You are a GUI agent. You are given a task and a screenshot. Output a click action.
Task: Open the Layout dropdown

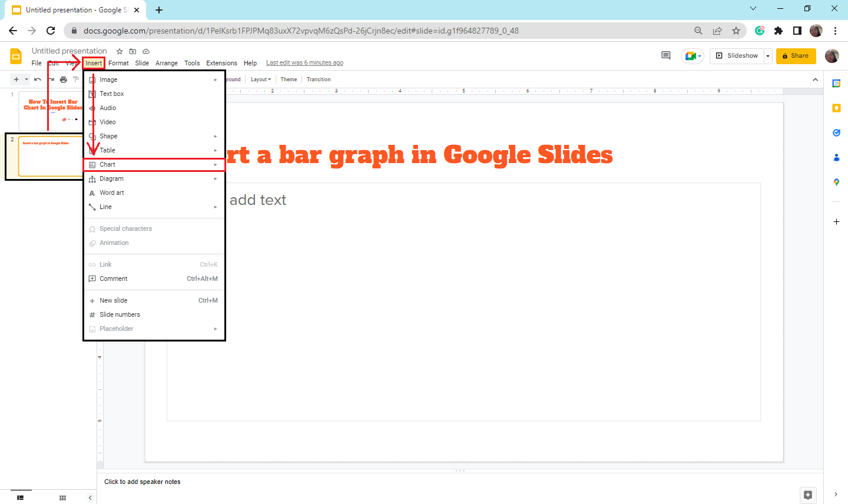pyautogui.click(x=261, y=79)
